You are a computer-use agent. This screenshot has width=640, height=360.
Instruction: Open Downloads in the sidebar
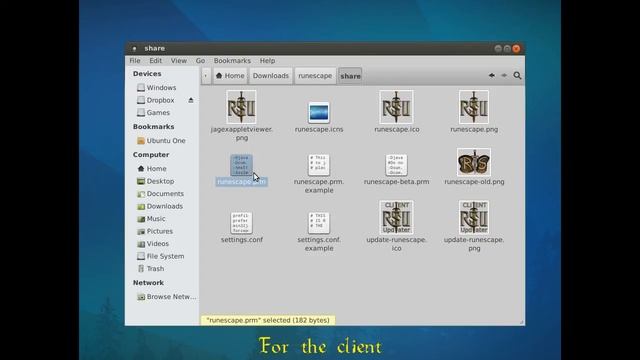tap(160, 207)
